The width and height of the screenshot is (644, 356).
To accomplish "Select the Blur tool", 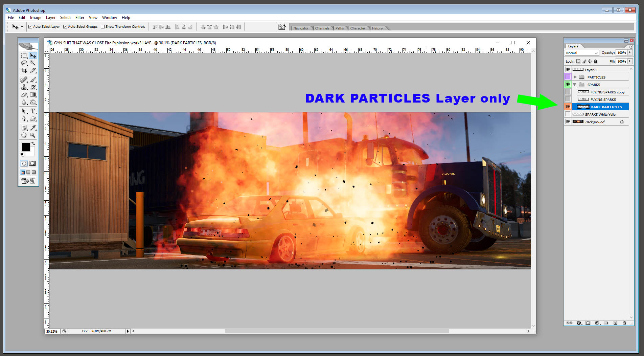I will 24,102.
